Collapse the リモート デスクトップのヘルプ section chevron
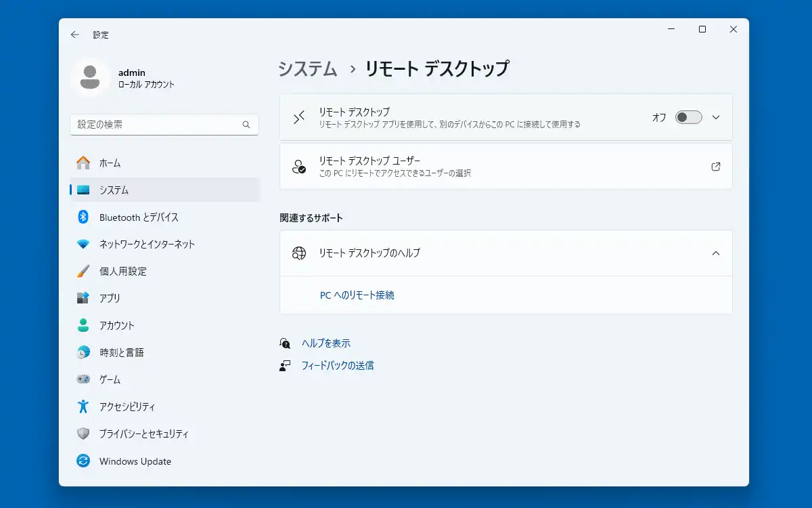The image size is (812, 508). point(716,253)
